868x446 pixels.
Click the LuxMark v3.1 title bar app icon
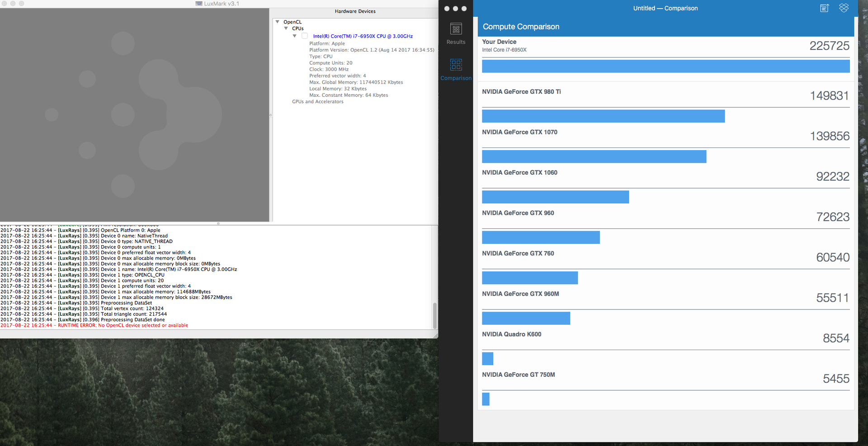click(199, 4)
